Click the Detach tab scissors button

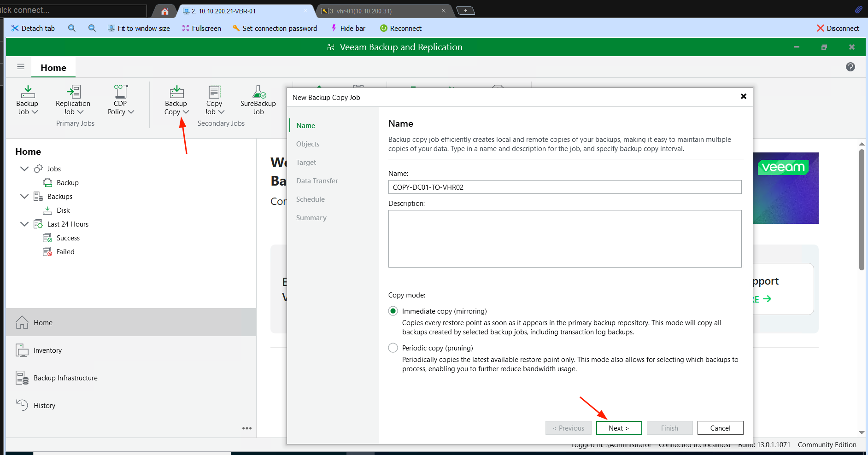33,28
